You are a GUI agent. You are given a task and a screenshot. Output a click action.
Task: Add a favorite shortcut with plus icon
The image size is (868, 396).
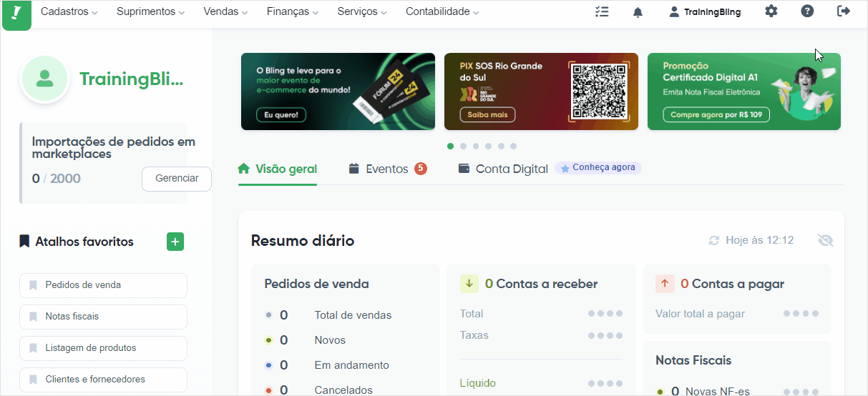[x=175, y=242]
